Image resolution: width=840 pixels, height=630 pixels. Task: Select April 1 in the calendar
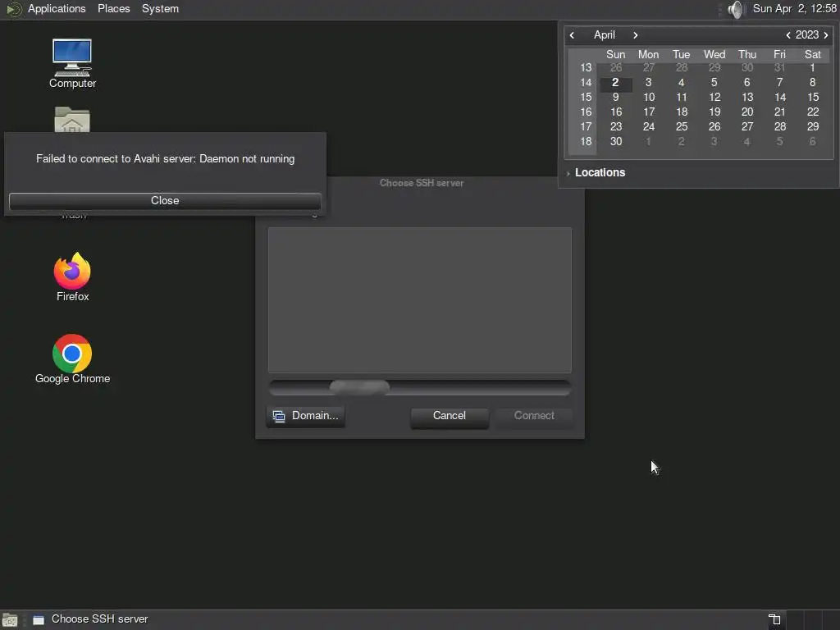pos(813,67)
